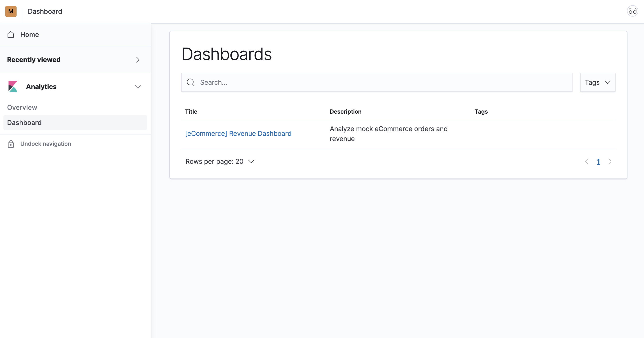Select the Tags dropdown filter
Viewport: 644px width, 338px height.
coord(597,82)
